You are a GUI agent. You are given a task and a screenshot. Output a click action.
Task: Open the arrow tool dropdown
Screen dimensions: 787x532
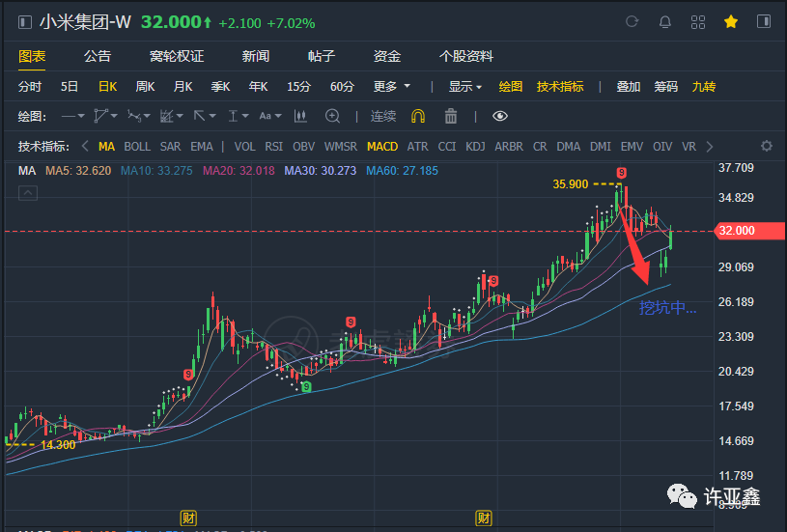click(x=205, y=117)
